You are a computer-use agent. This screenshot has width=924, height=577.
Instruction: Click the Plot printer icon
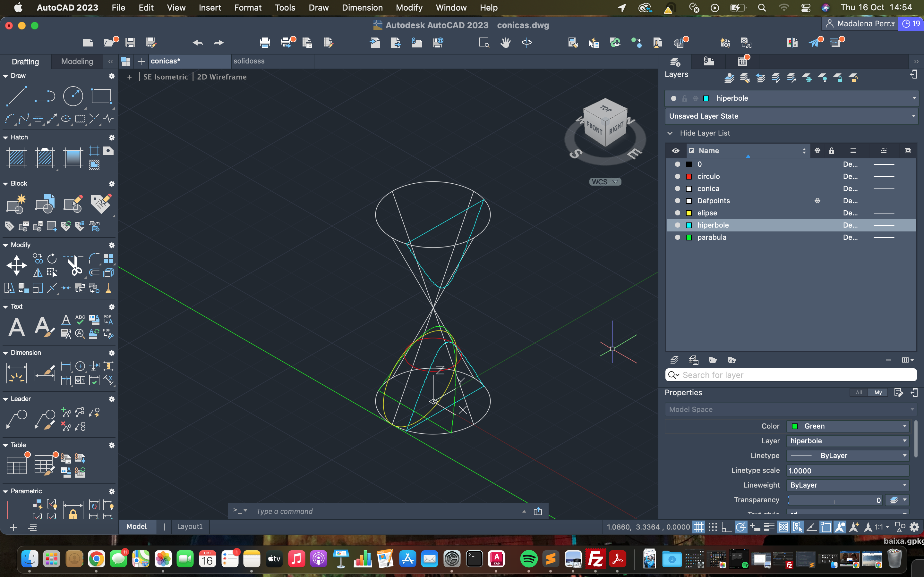[265, 42]
